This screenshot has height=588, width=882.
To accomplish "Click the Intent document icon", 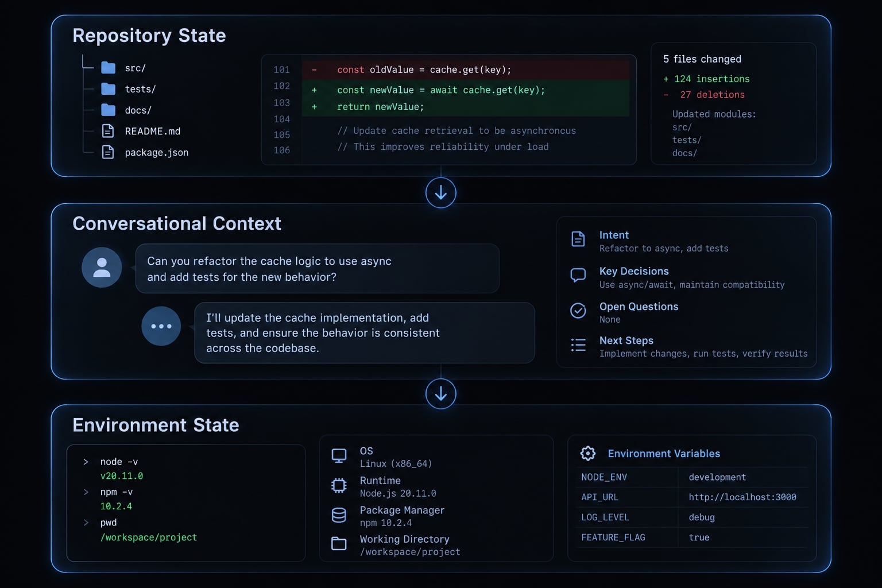I will [x=578, y=239].
